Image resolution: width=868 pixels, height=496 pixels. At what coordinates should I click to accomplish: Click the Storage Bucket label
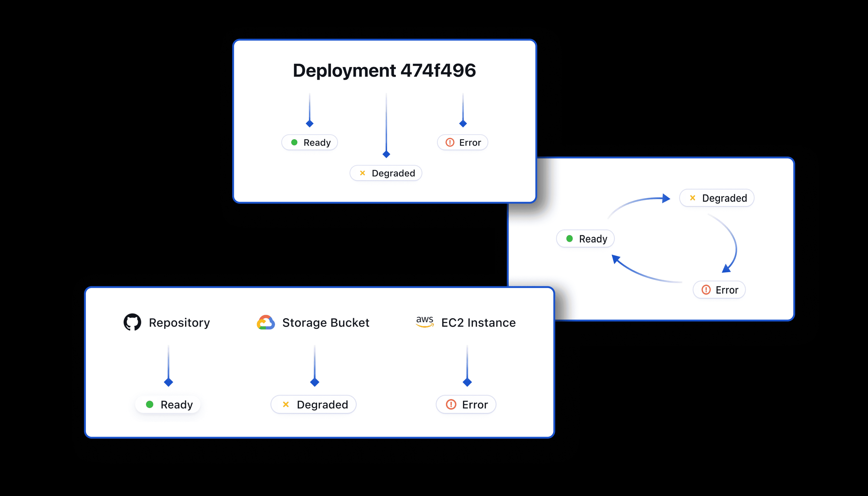[x=326, y=323]
